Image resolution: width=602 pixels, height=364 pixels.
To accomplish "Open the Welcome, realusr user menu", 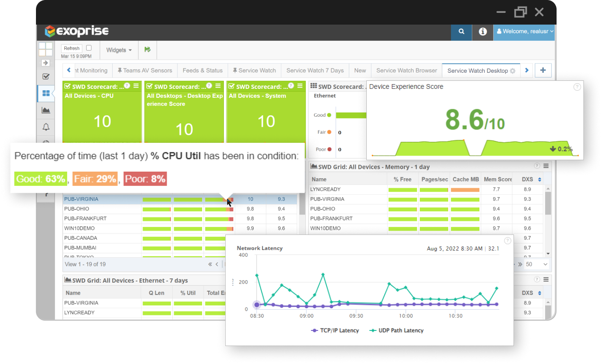I will pyautogui.click(x=524, y=32).
